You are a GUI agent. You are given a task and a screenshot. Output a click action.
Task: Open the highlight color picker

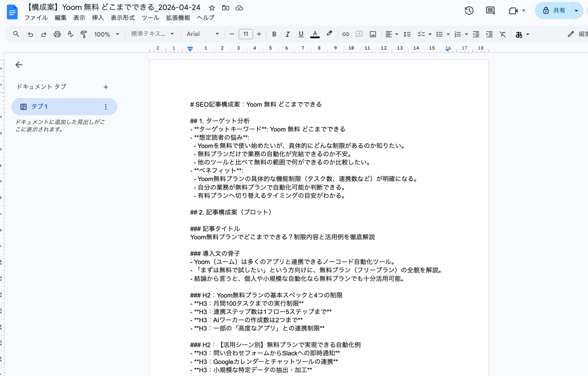[329, 34]
